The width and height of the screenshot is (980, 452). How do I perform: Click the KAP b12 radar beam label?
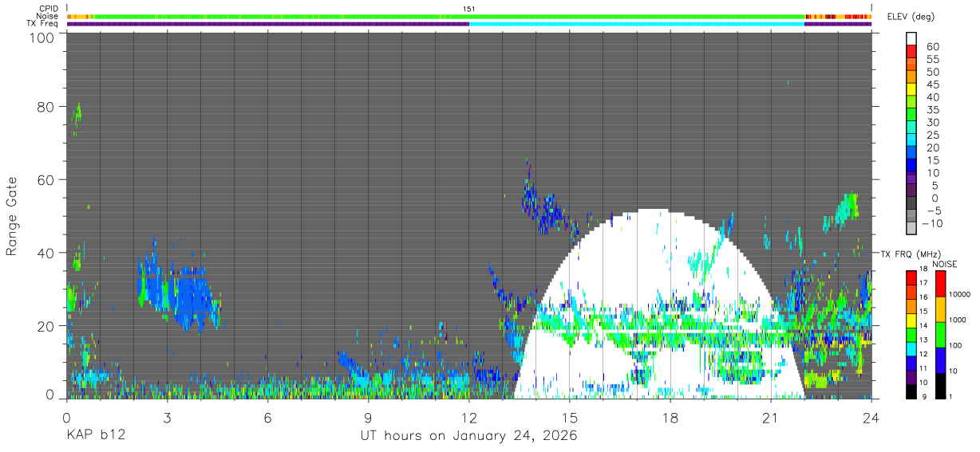click(96, 437)
